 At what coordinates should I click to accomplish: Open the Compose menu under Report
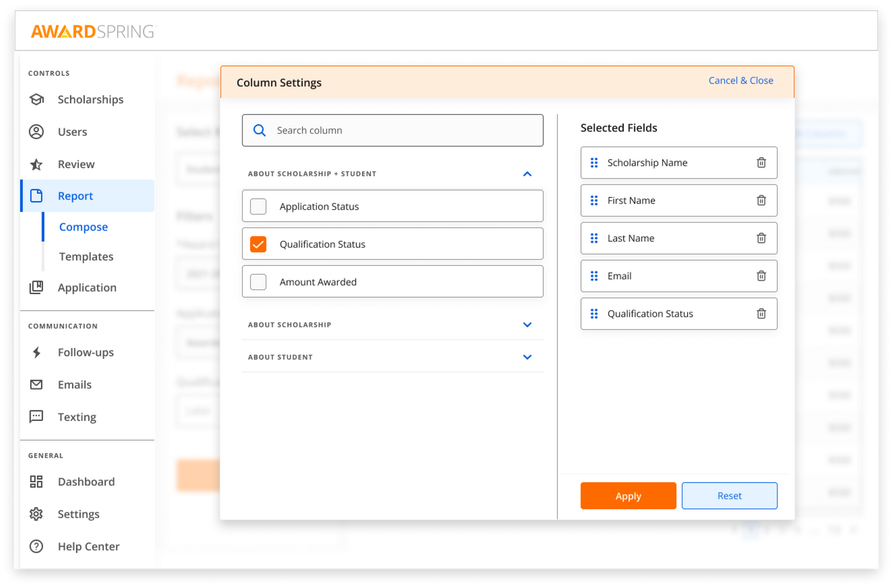tap(83, 227)
